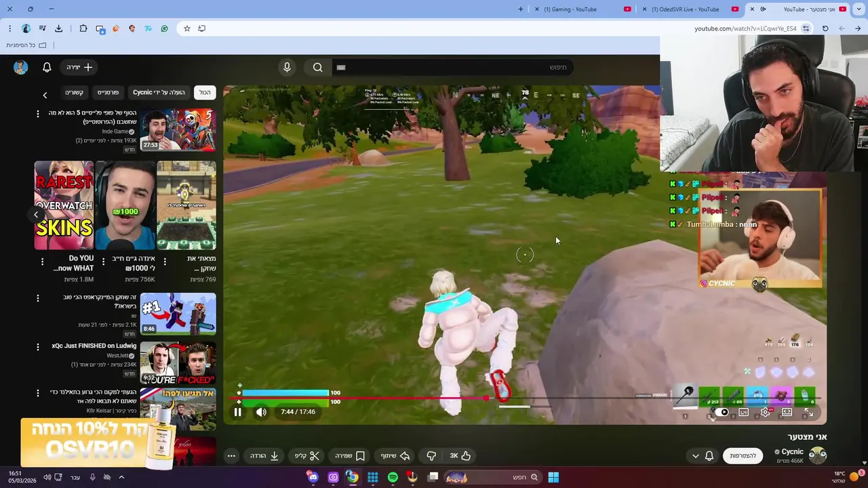Pause the YouTube video
This screenshot has height=488, width=868.
click(238, 411)
